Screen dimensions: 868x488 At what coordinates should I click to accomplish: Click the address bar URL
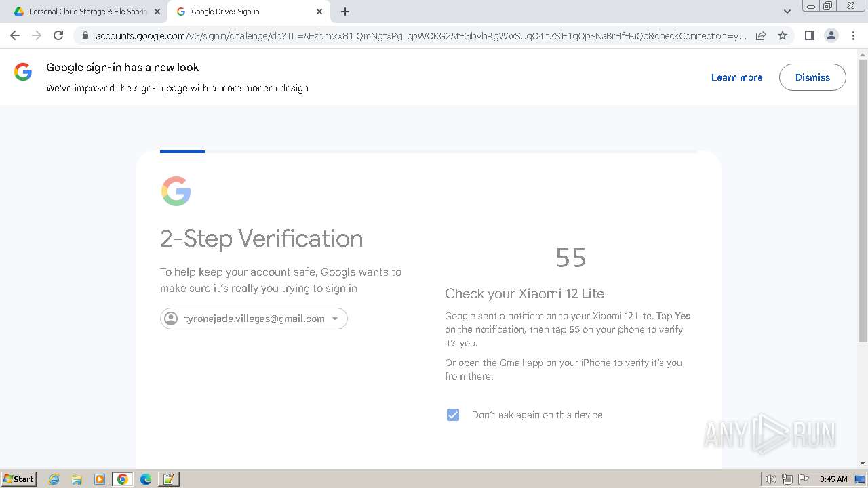(420, 36)
